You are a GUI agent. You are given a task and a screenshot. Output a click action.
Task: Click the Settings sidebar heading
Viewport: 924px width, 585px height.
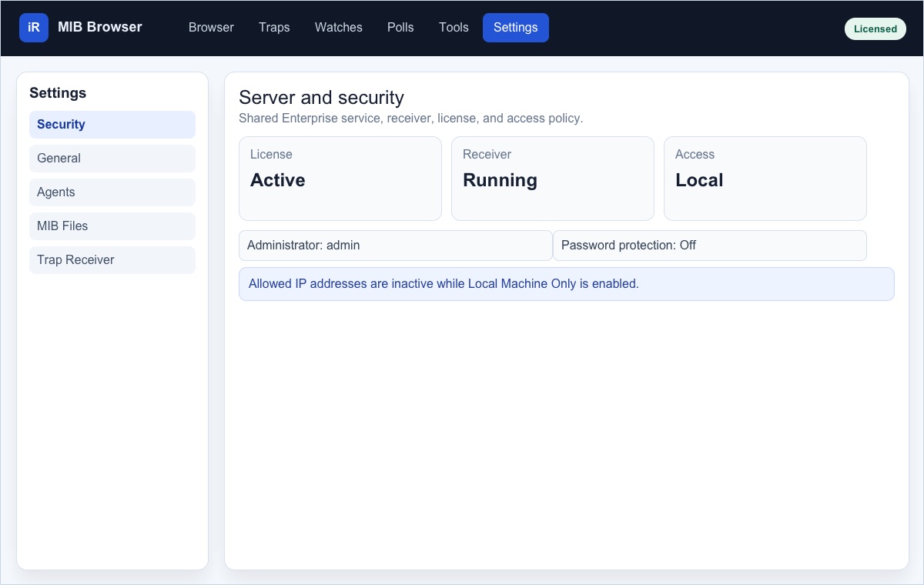[58, 93]
